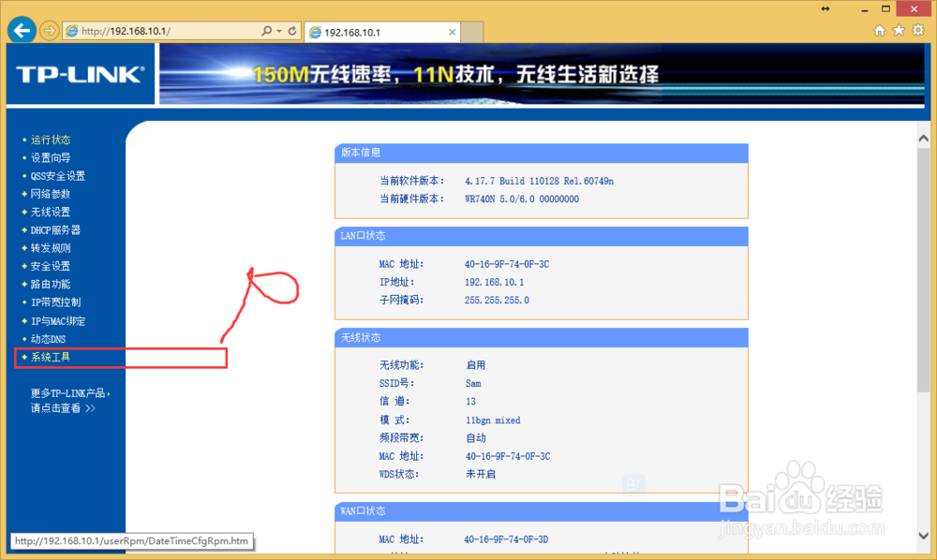937x560 pixels.
Task: Open IP带宽控制 in the sidebar
Action: tap(55, 302)
